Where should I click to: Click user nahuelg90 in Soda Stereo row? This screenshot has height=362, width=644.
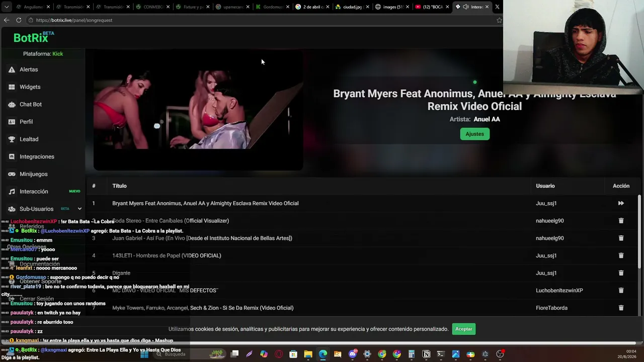549,221
